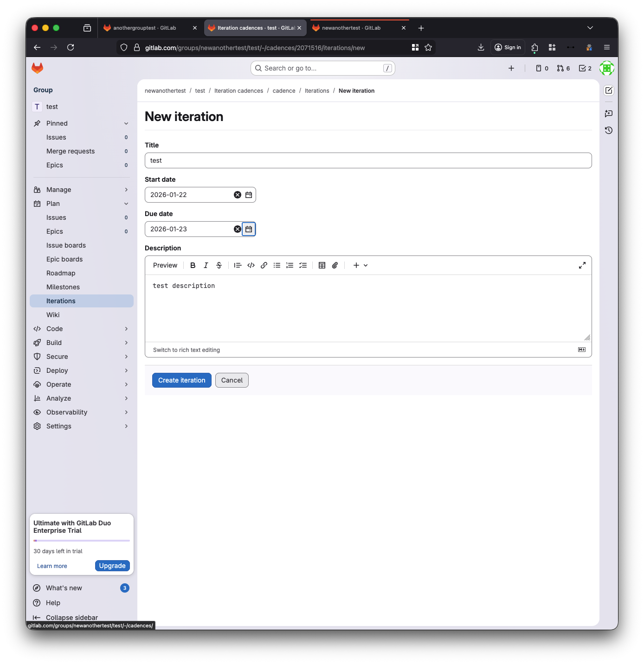Switch to rich text editing
This screenshot has width=644, height=664.
pos(187,350)
